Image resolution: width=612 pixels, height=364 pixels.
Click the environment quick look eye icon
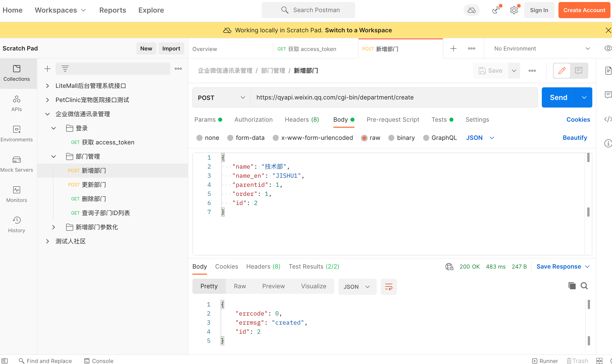(608, 48)
